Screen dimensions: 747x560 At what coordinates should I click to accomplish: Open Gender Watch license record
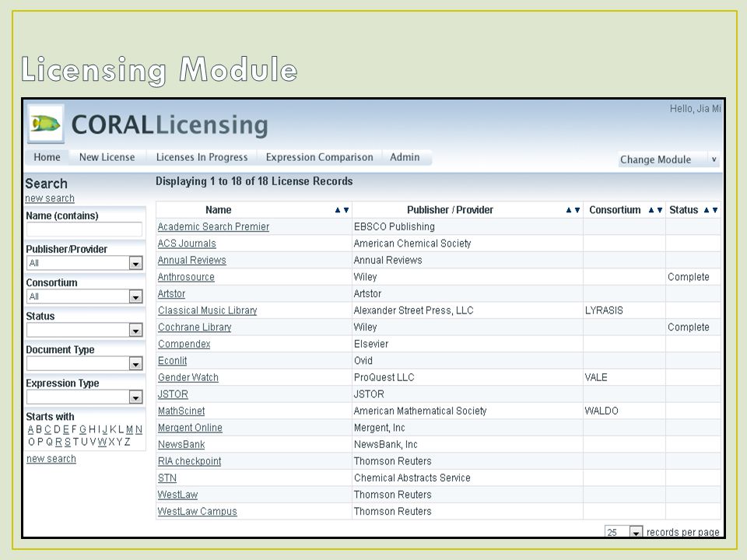click(x=188, y=377)
